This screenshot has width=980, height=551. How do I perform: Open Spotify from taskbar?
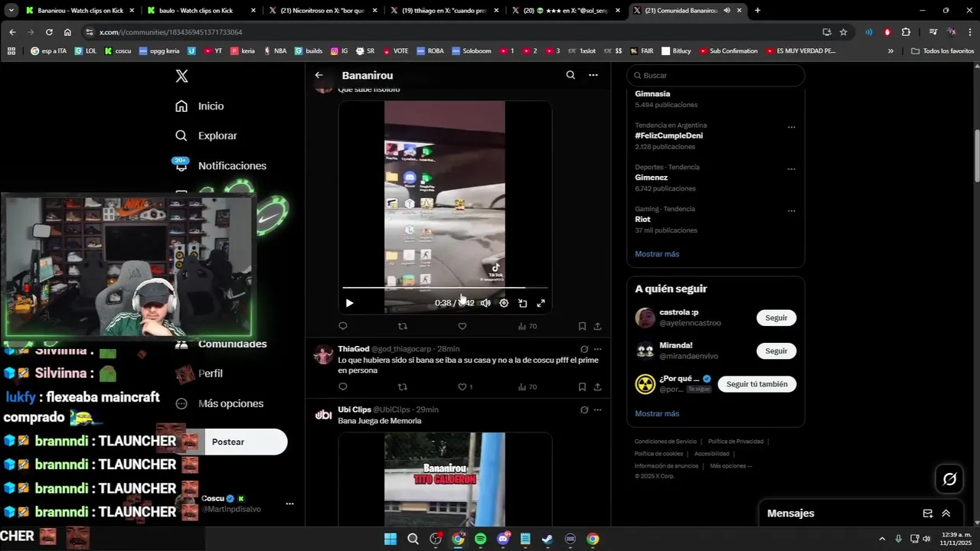tap(480, 539)
